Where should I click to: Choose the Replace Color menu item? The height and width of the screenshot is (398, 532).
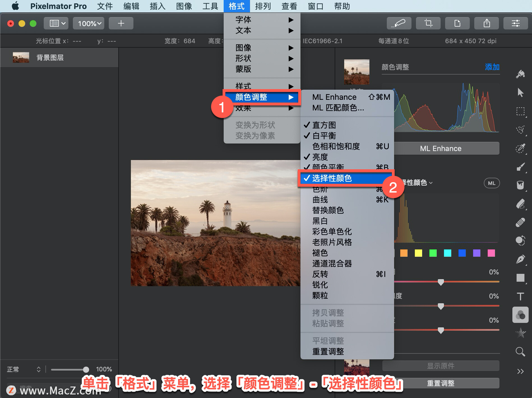click(x=347, y=210)
